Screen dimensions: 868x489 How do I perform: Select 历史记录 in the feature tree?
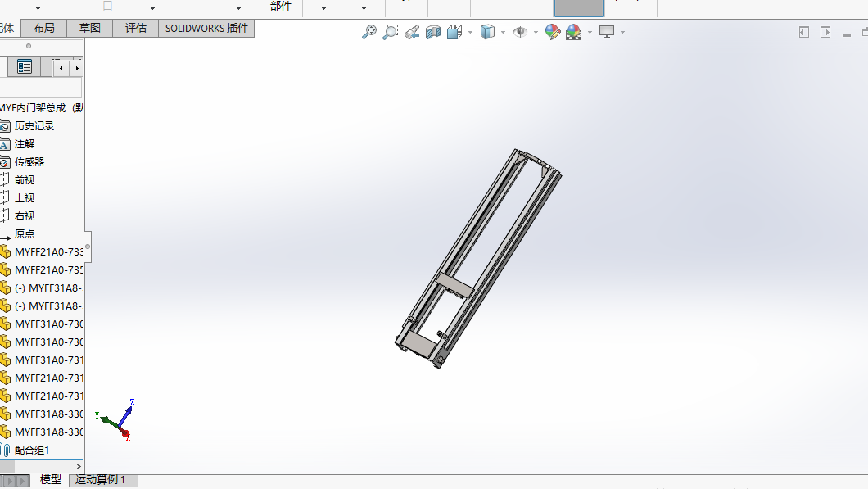pos(34,125)
